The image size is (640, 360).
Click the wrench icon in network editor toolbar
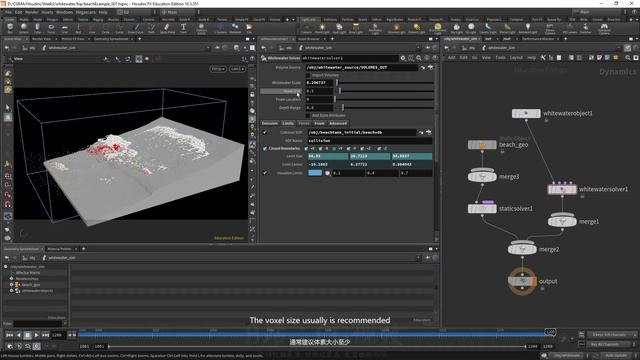(543, 58)
